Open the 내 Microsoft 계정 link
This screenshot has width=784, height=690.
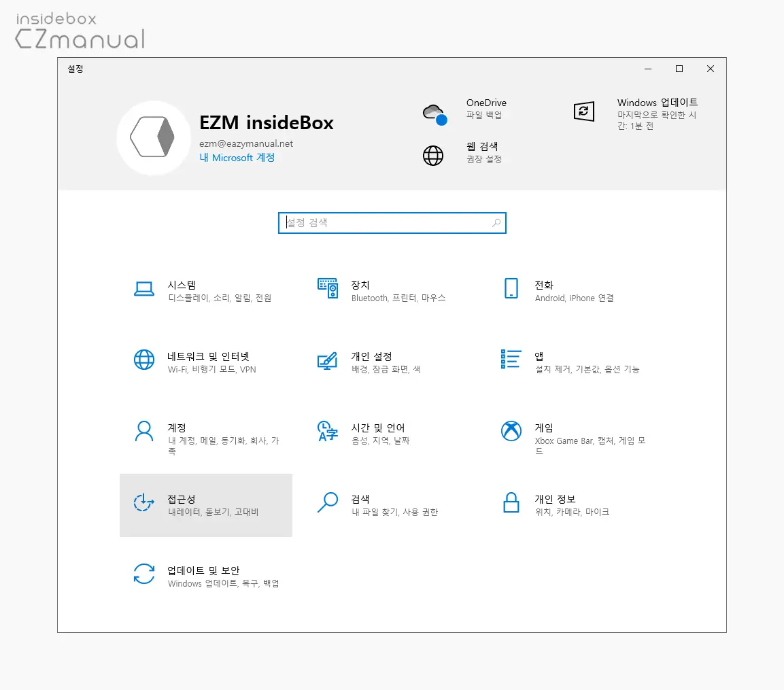(237, 158)
